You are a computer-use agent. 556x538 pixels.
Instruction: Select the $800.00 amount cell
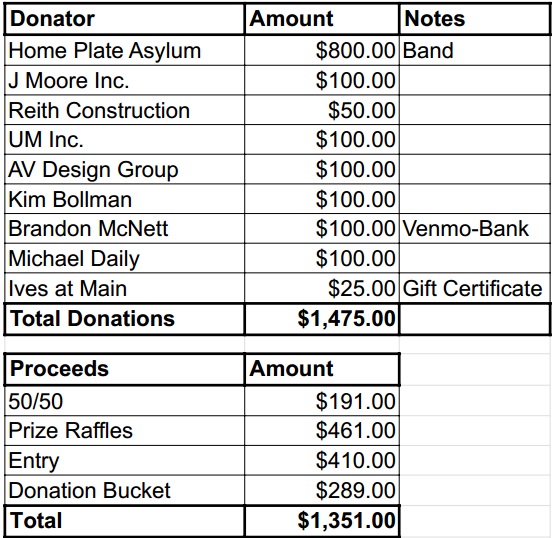tap(322, 50)
